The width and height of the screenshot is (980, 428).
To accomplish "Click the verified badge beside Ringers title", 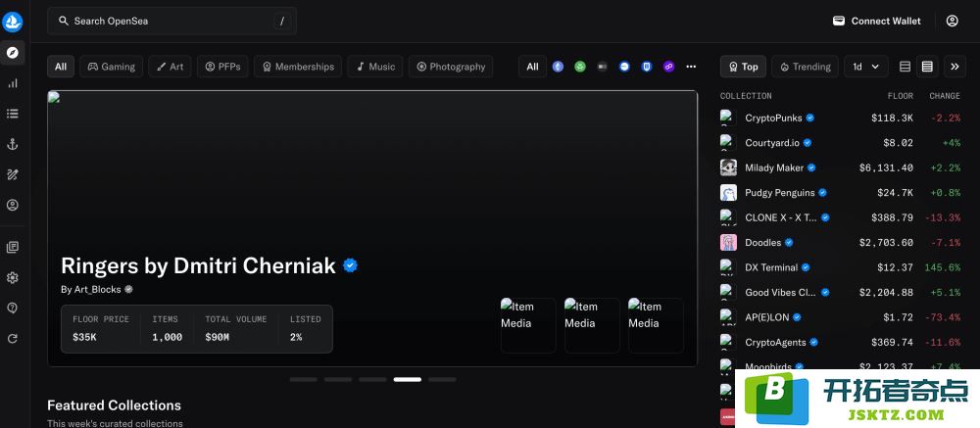I will click(351, 265).
